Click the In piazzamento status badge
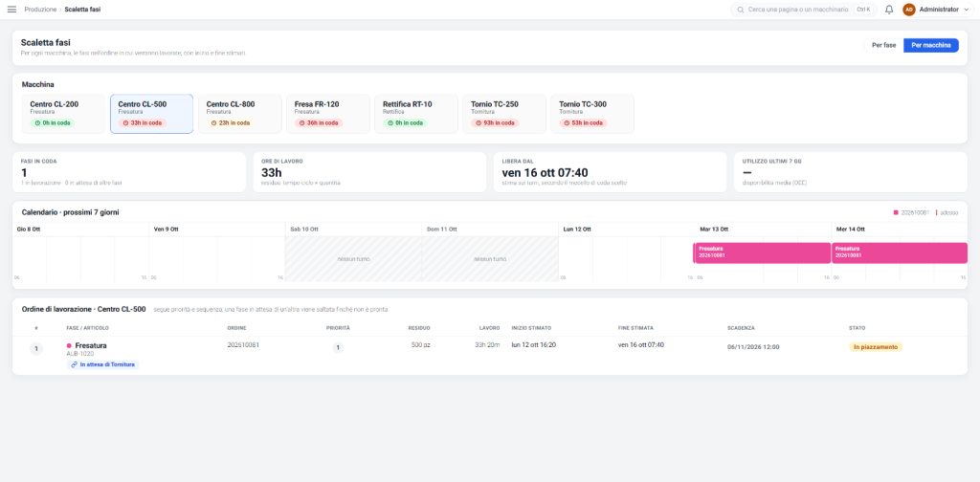 click(876, 346)
